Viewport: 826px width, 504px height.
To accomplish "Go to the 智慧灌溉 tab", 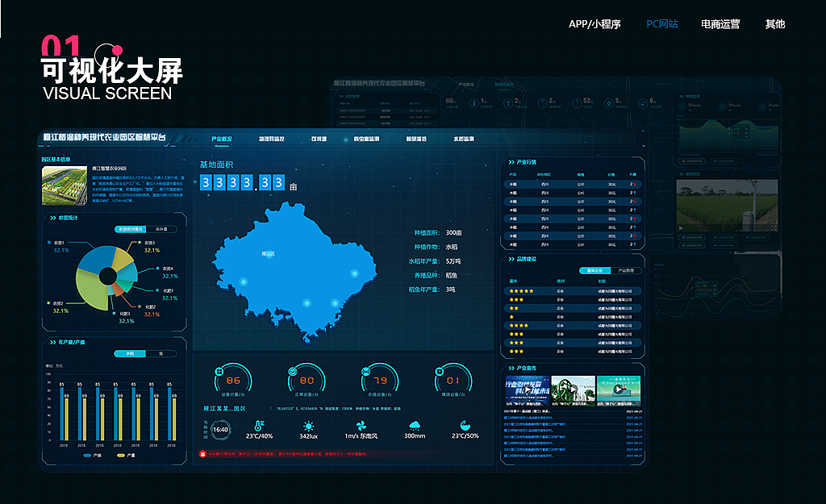I will 416,139.
